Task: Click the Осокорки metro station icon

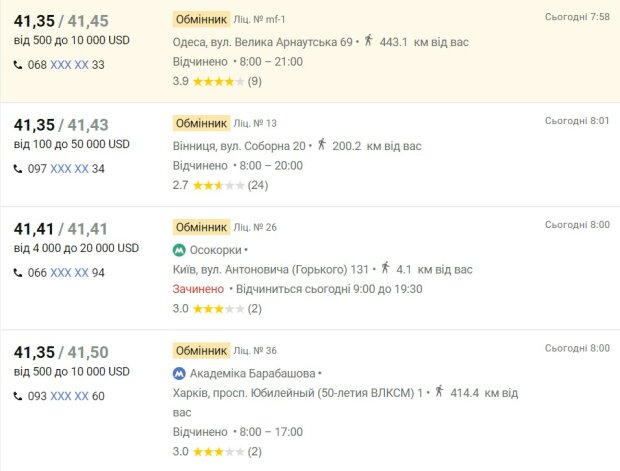Action: tap(179, 250)
